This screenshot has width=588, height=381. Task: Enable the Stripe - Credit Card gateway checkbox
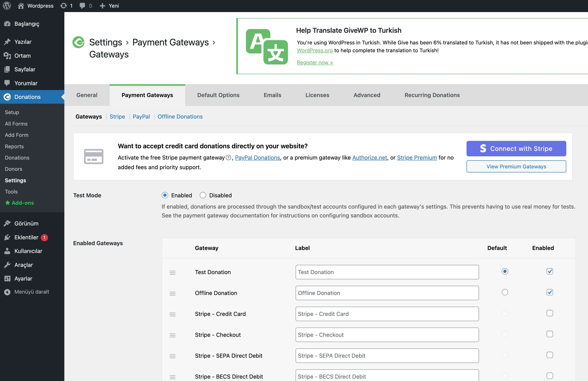click(549, 313)
